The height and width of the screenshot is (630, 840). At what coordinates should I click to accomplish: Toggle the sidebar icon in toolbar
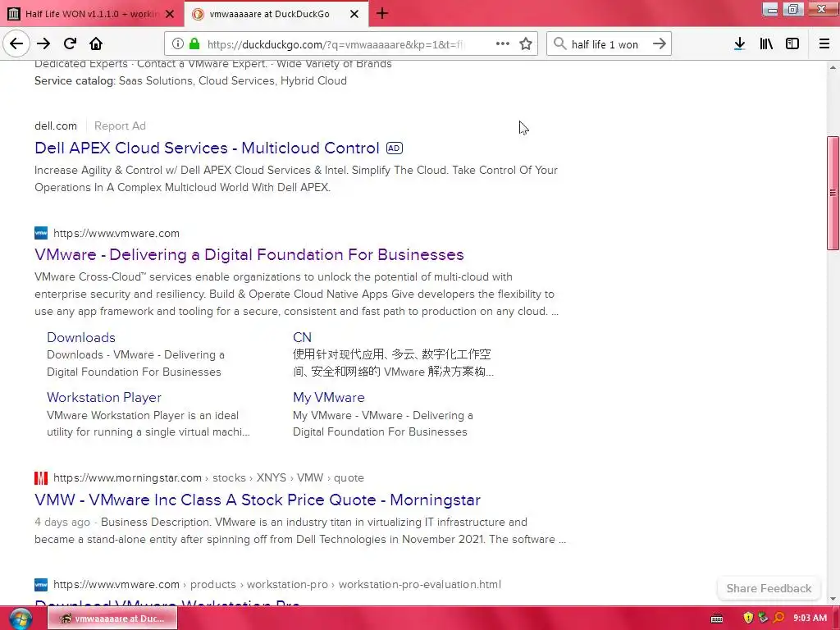coord(792,44)
